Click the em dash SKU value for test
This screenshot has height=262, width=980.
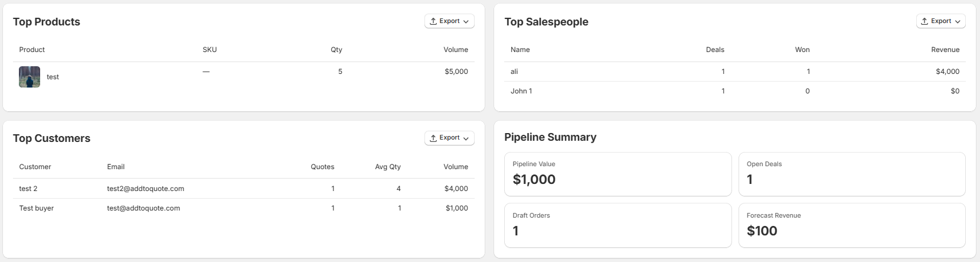coord(206,72)
